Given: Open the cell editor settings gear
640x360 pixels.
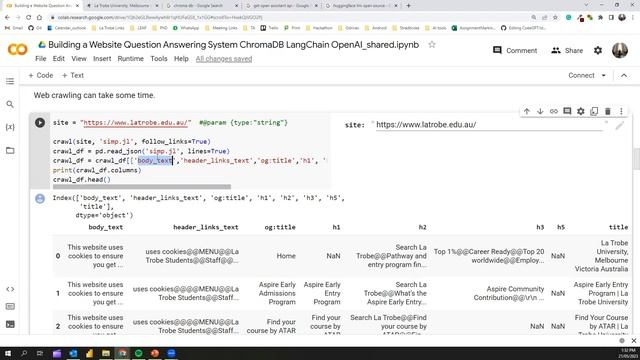Looking at the screenshot, I should pos(580,111).
